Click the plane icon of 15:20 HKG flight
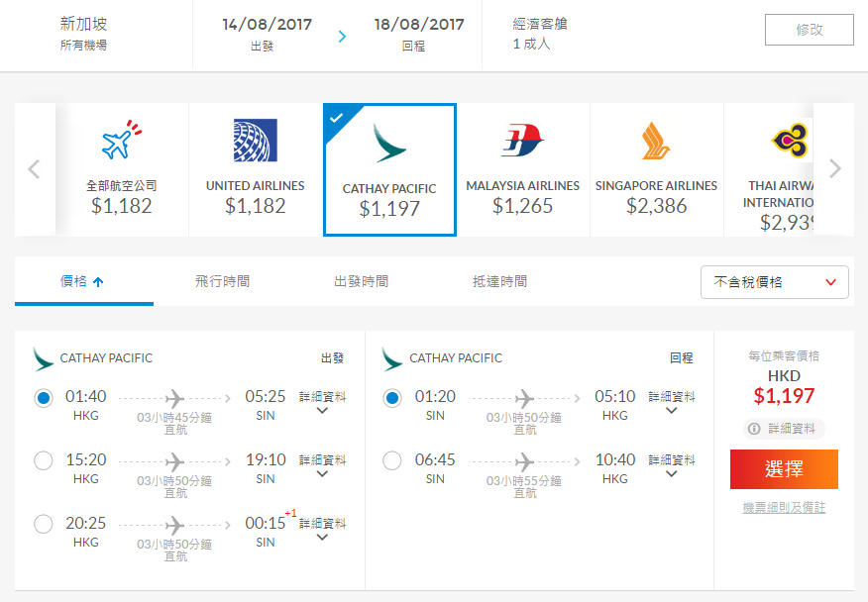Screen dimensions: 868x602 [x=174, y=461]
